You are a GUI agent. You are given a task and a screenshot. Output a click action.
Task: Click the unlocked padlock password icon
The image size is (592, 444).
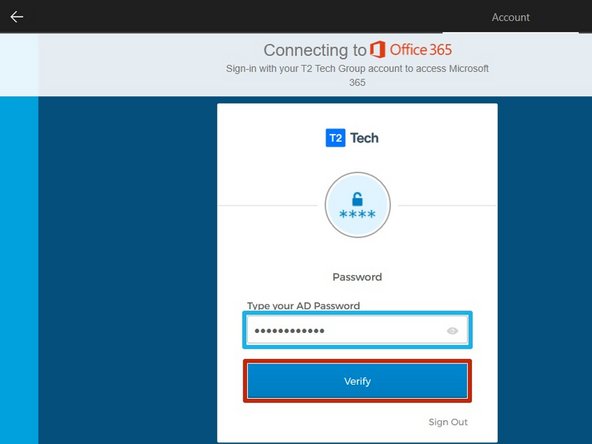(358, 205)
